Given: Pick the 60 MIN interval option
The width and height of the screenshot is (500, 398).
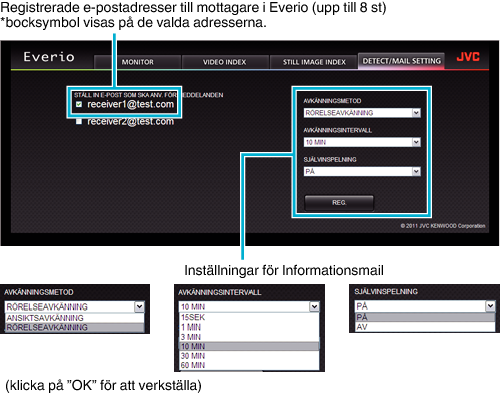Looking at the screenshot, I should pos(249,365).
